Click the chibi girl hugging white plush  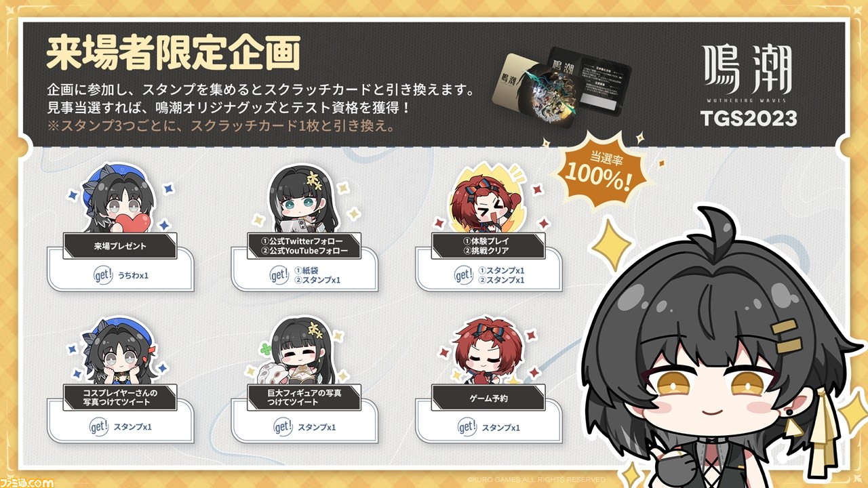pyautogui.click(x=302, y=350)
